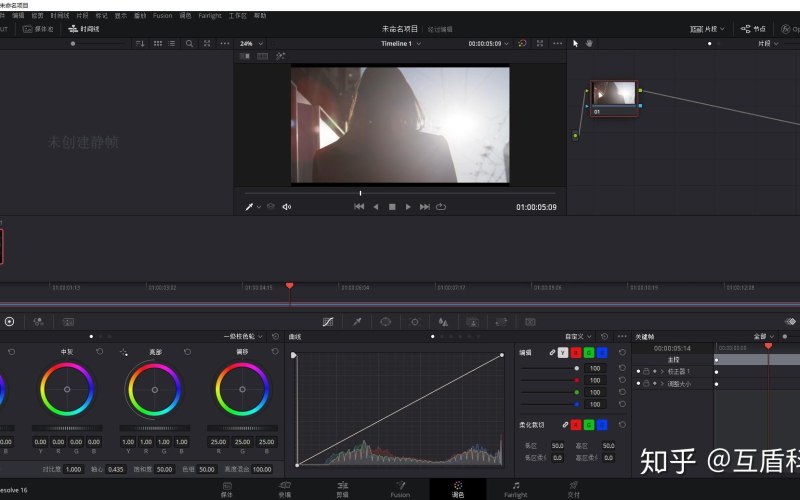
Task: Toggle the soft clip channel link
Action: coord(565,424)
